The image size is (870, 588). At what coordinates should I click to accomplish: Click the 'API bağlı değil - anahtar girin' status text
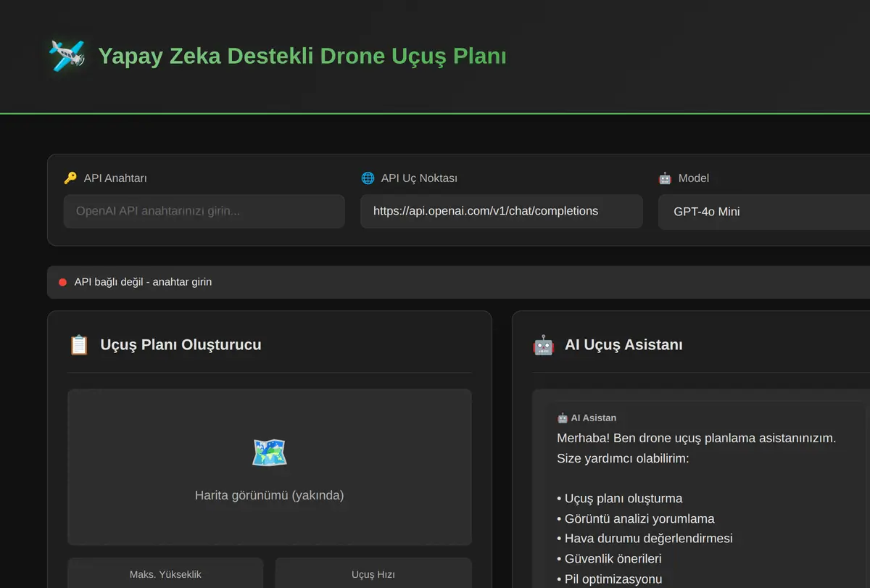pyautogui.click(x=143, y=282)
